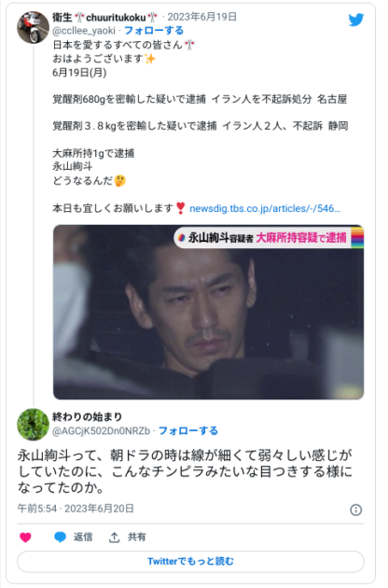Click the share upload arrow icon

click(x=114, y=537)
